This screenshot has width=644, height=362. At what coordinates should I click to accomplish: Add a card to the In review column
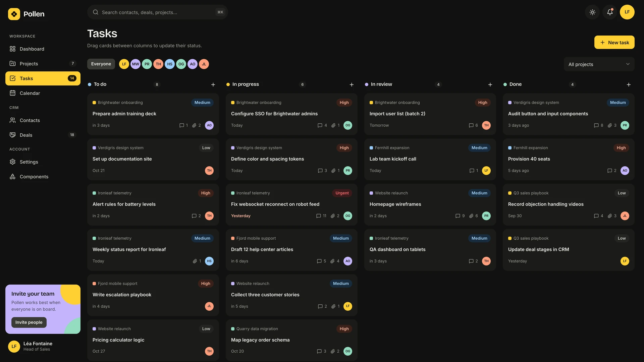coord(490,84)
